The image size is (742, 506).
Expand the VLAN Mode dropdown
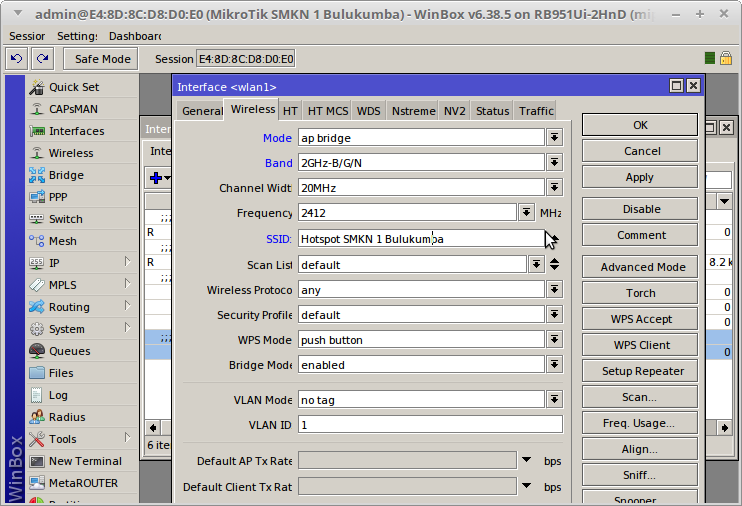pos(555,400)
